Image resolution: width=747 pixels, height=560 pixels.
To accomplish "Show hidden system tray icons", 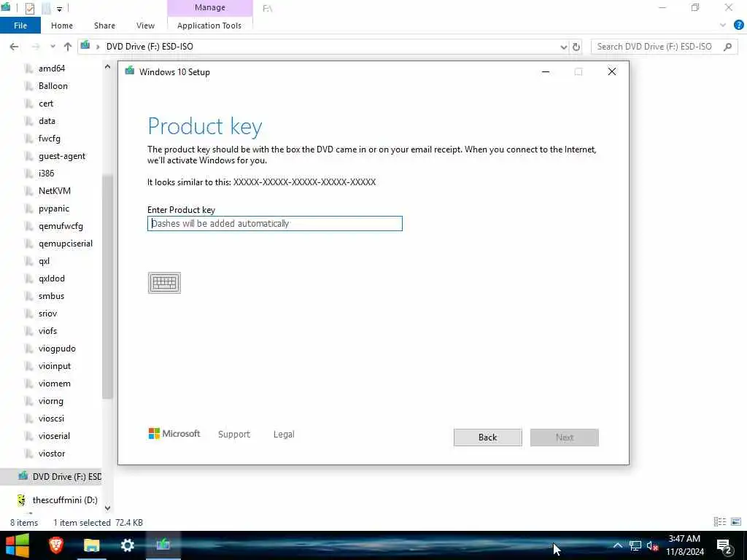I will (617, 545).
